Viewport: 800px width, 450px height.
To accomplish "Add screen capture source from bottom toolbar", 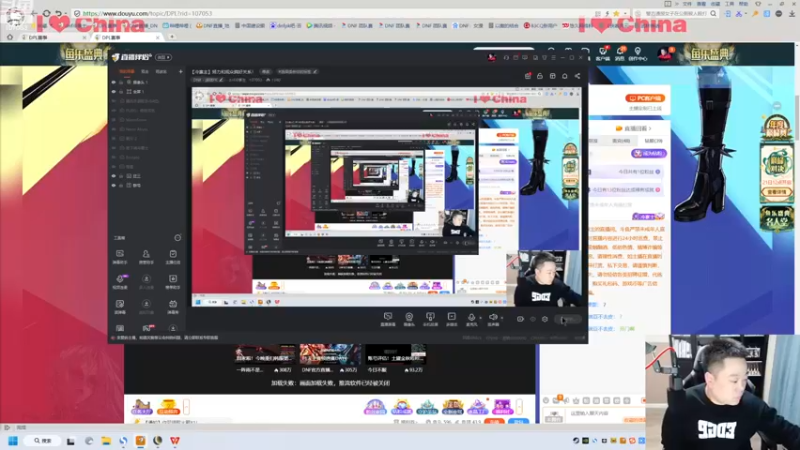I will click(x=388, y=319).
